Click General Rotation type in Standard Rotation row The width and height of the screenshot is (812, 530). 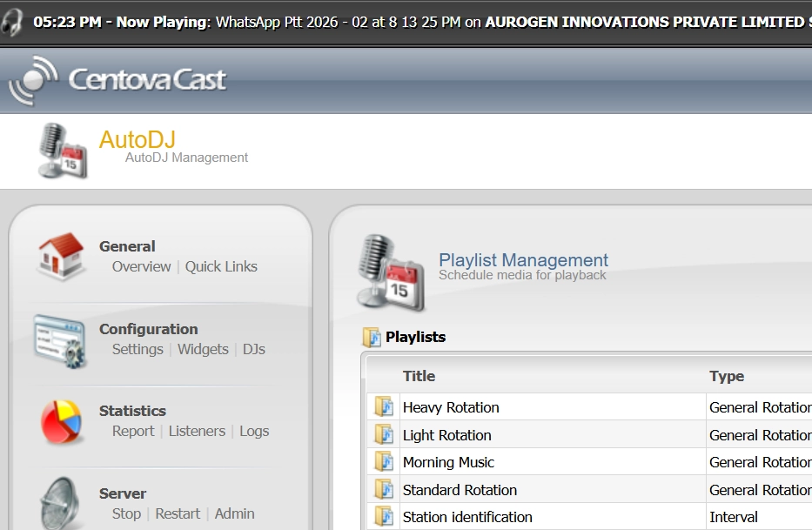coord(760,490)
